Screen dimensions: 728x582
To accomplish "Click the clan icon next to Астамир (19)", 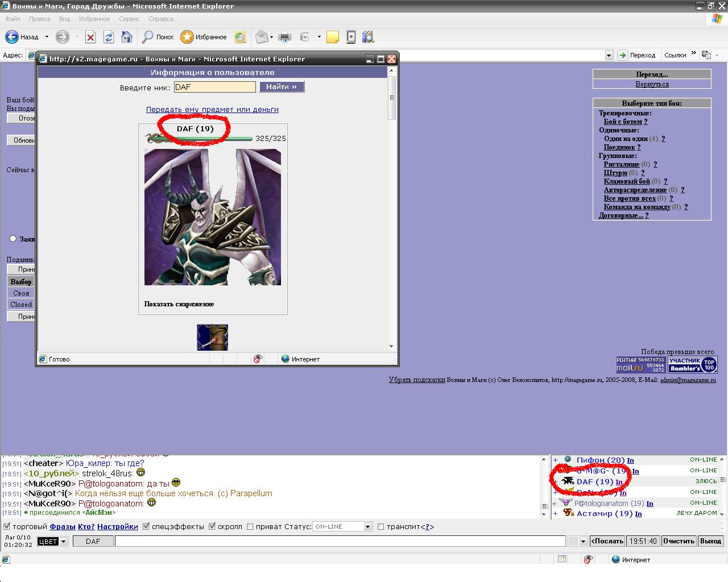I will (568, 513).
